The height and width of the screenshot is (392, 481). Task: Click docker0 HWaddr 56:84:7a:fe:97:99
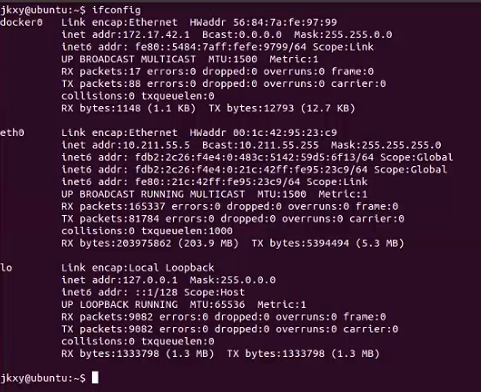[x=263, y=22]
